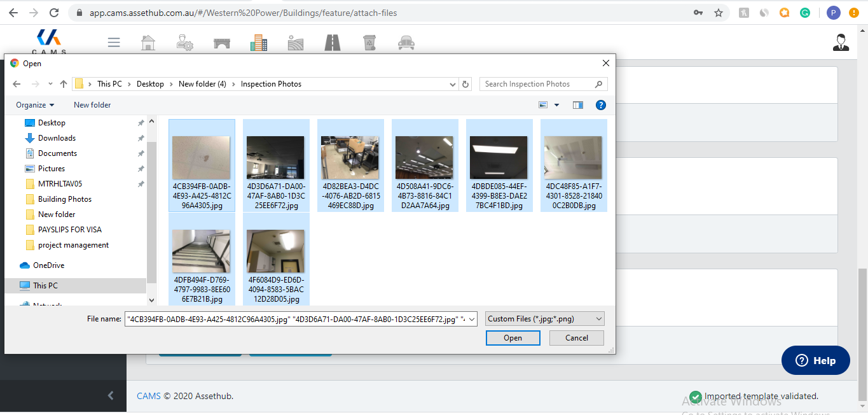This screenshot has height=415, width=868.
Task: Click the Search Inspection Photos field
Action: (537, 84)
